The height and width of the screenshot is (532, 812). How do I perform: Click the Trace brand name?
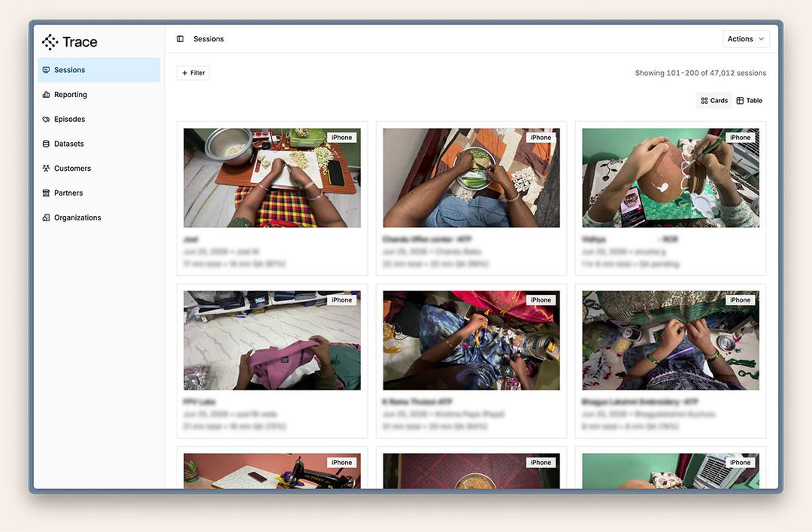click(x=80, y=42)
